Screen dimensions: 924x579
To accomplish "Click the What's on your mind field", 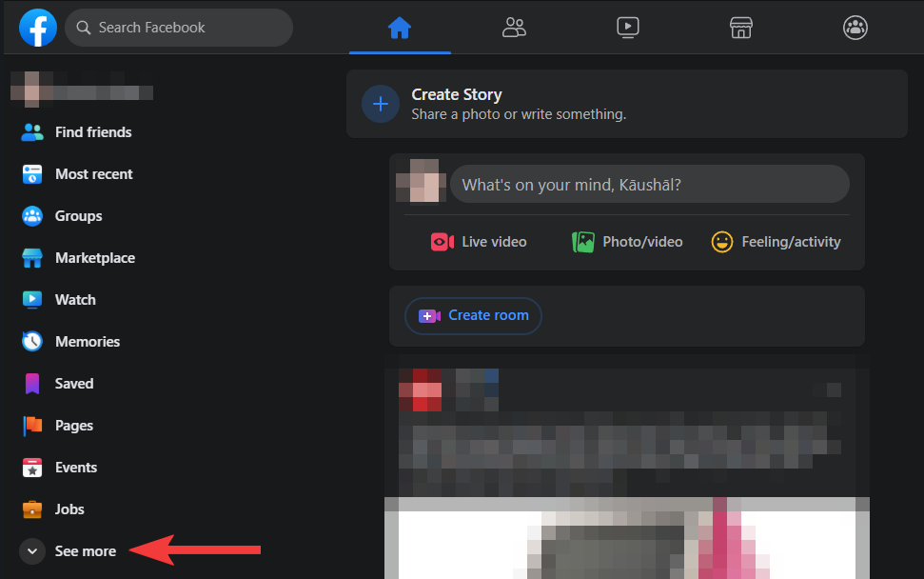I will click(650, 184).
